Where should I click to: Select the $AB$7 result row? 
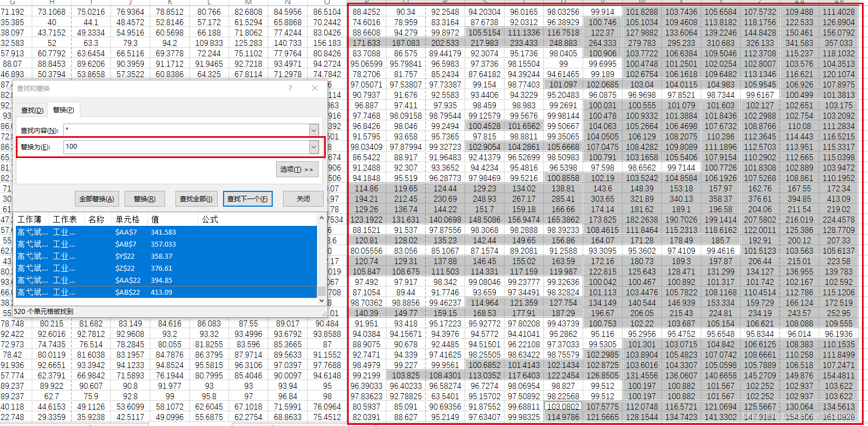point(167,244)
